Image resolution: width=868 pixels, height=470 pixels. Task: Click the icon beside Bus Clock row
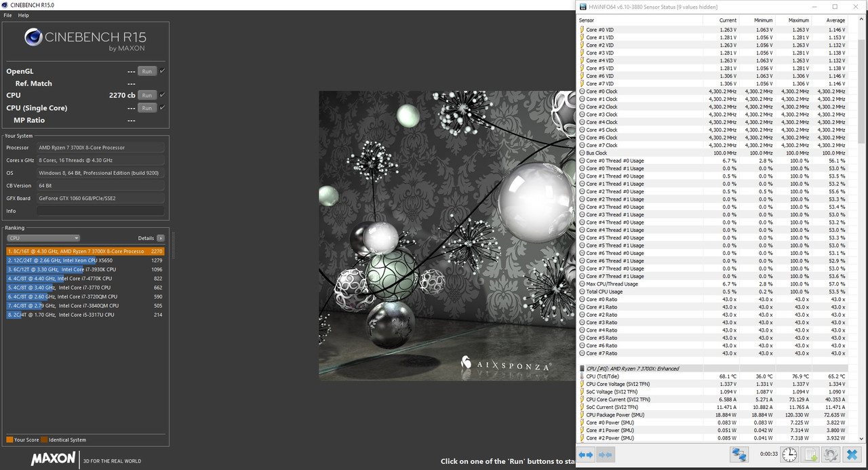coord(583,153)
